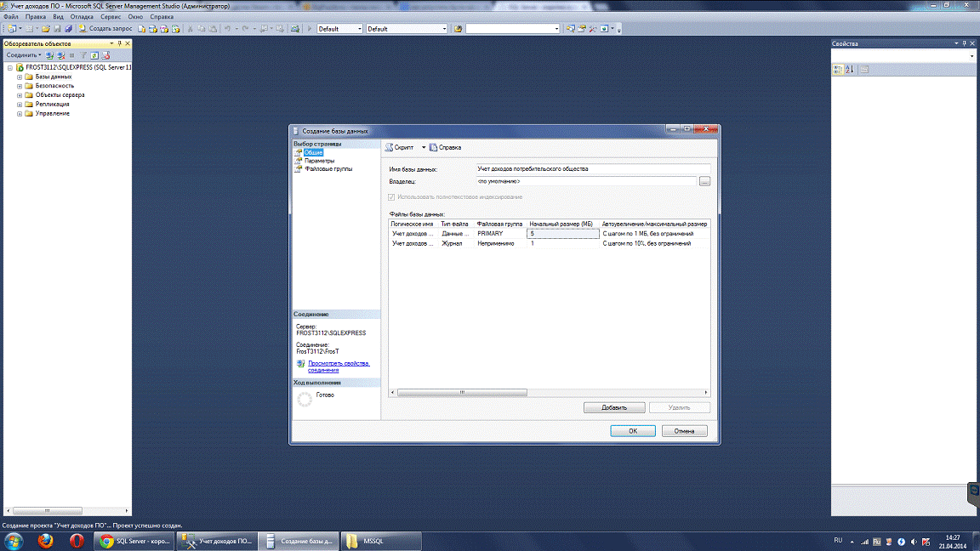The width and height of the screenshot is (980, 551).
Task: Click the Opera icon in the taskbar
Action: coord(77,541)
